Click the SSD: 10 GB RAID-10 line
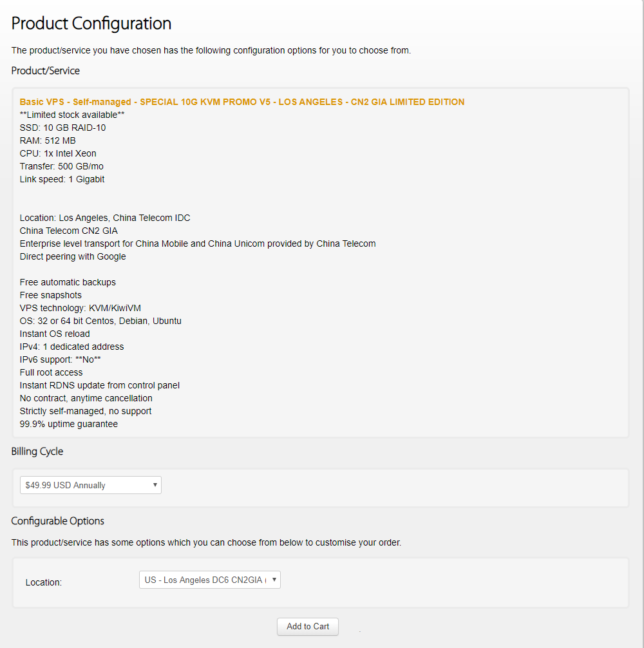Viewport: 644px width, 648px height. click(x=63, y=128)
